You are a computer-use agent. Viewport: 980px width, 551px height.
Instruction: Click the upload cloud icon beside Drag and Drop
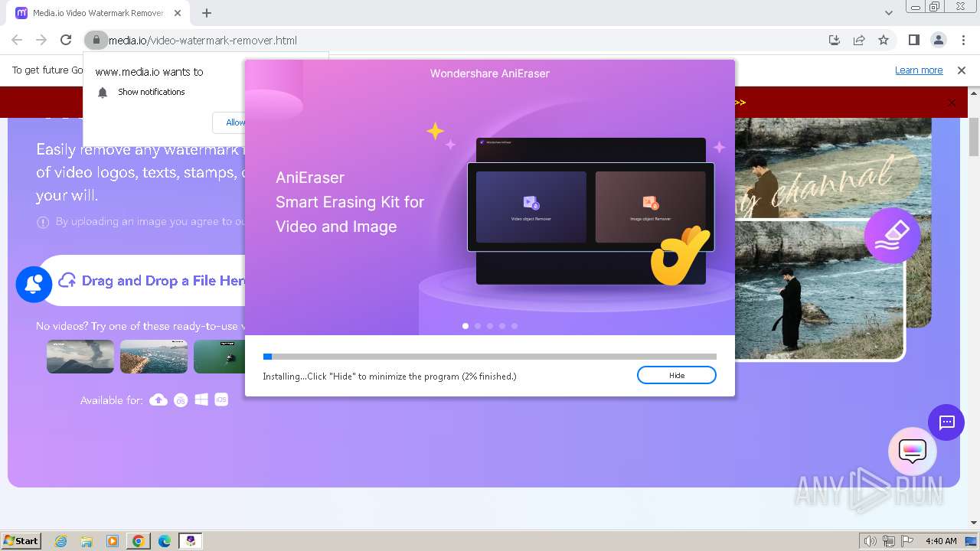click(x=67, y=280)
